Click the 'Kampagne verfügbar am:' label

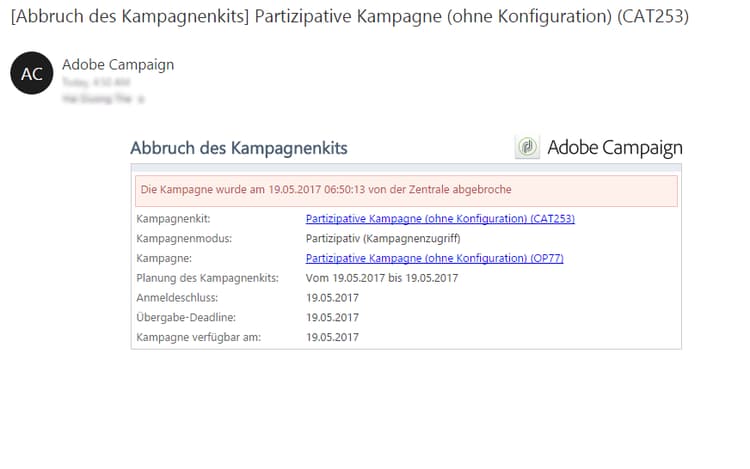click(x=199, y=338)
